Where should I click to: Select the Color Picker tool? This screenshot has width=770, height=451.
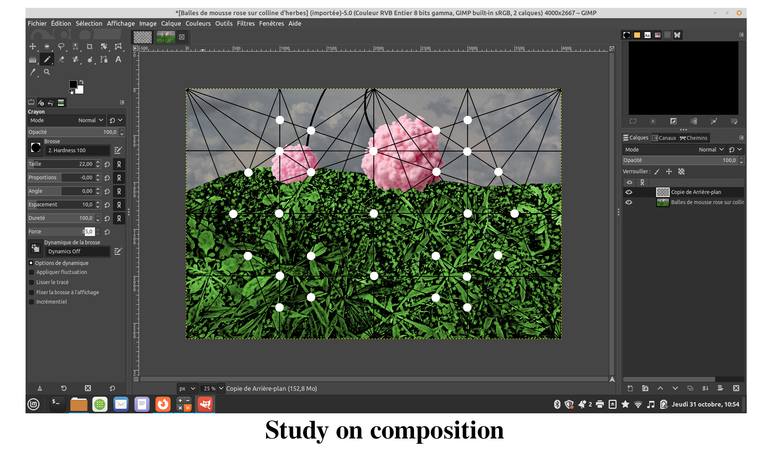pos(33,72)
